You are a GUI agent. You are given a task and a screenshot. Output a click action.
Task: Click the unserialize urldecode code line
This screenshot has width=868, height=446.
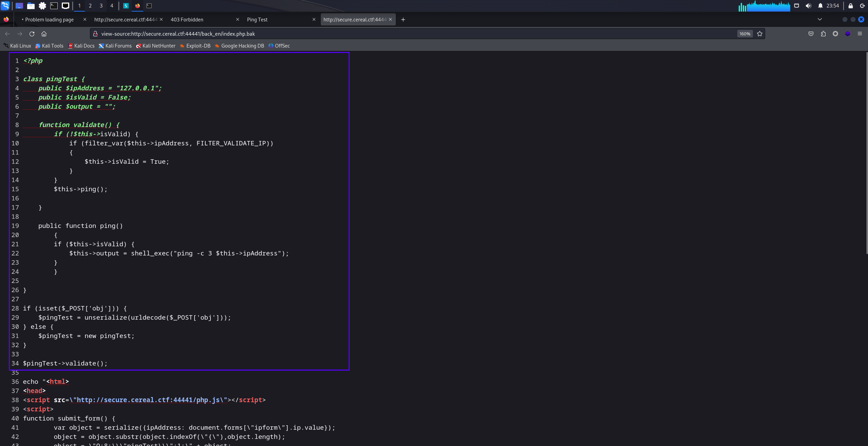134,318
